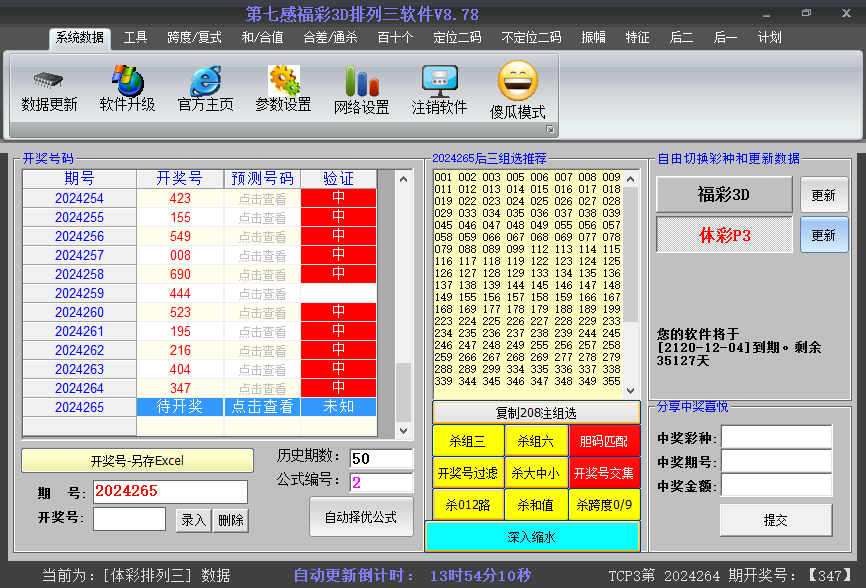Expand the ribbon group launcher corner icon

click(550, 129)
